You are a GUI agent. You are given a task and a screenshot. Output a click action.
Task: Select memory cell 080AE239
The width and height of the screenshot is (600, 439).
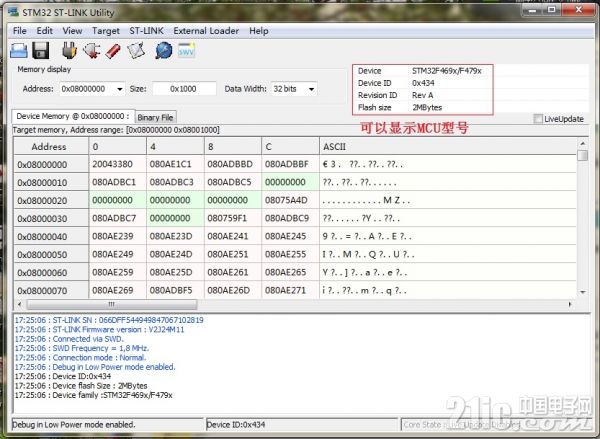pos(117,236)
